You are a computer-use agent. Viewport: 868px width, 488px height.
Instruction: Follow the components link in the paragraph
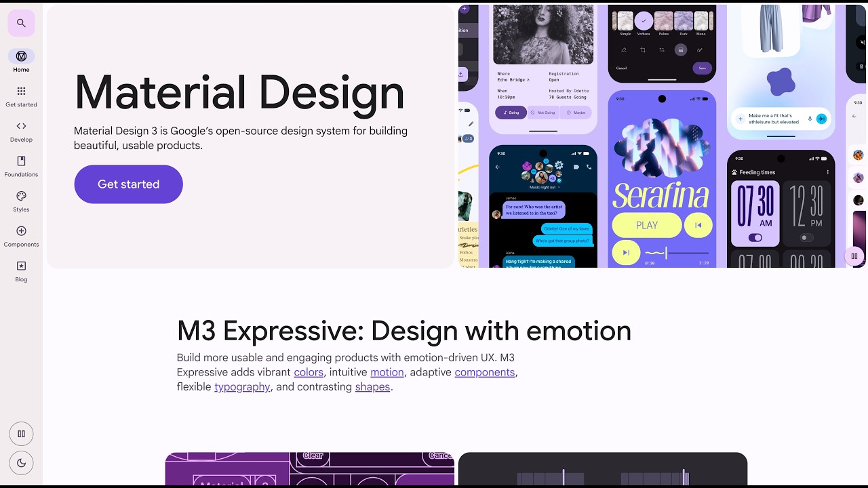485,372
